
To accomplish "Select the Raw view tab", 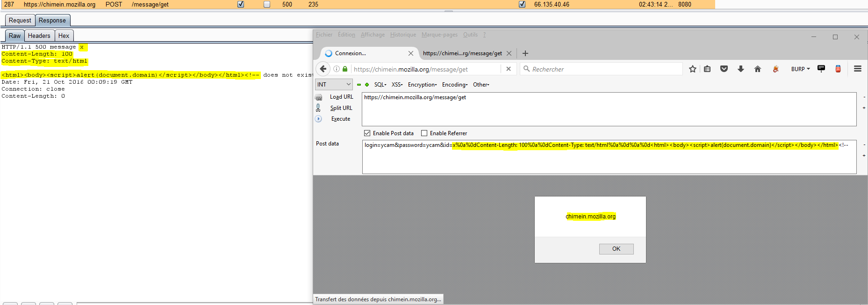I will point(15,36).
